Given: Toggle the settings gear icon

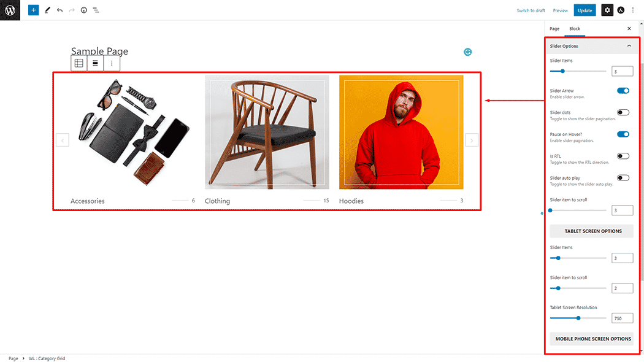Looking at the screenshot, I should [607, 10].
